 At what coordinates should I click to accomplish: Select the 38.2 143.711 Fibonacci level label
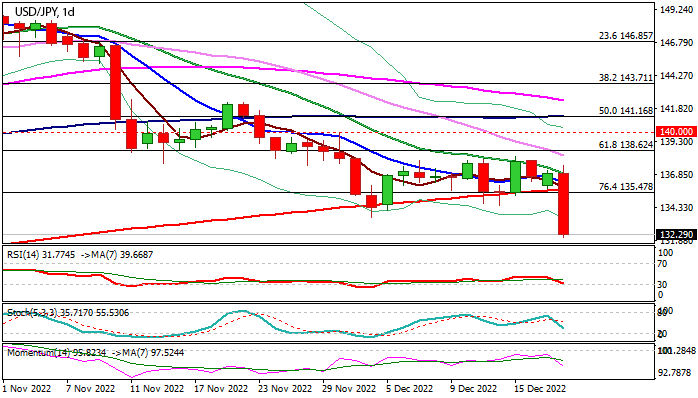click(x=626, y=78)
